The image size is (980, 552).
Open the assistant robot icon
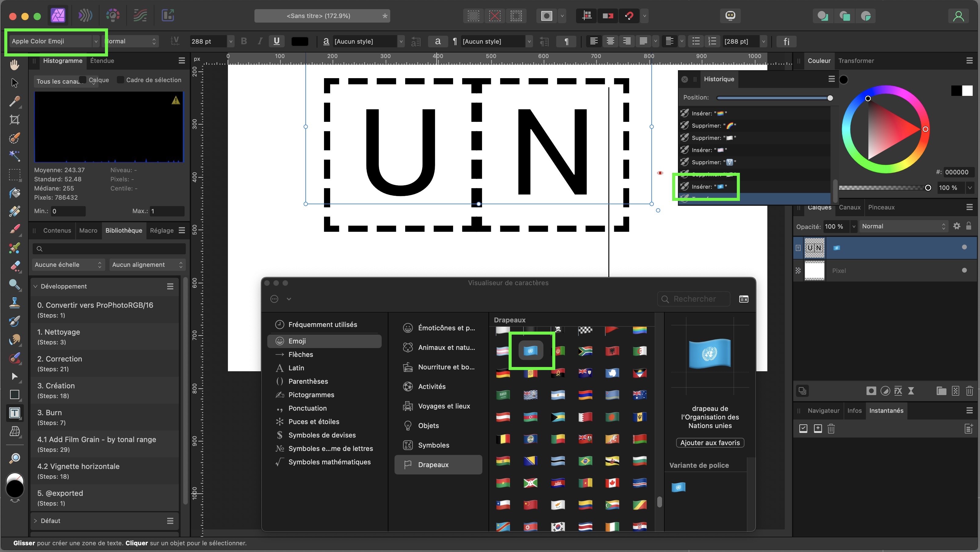coord(730,16)
